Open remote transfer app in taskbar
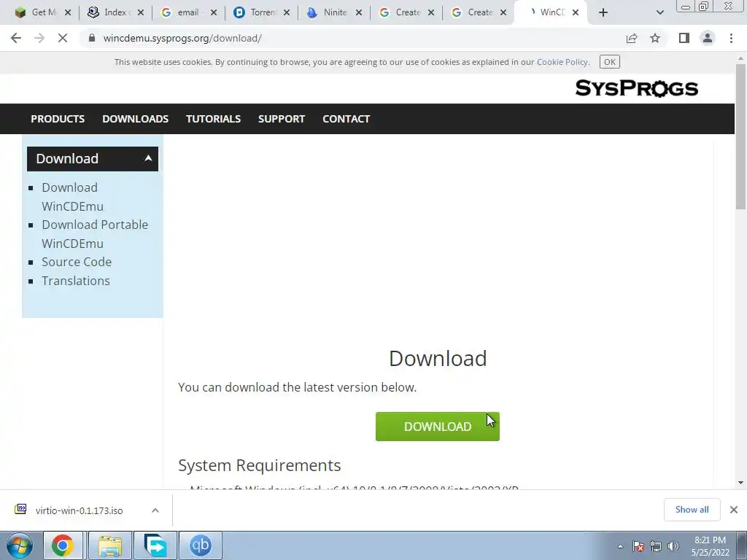Screen dimensions: 747x560 [x=155, y=545]
